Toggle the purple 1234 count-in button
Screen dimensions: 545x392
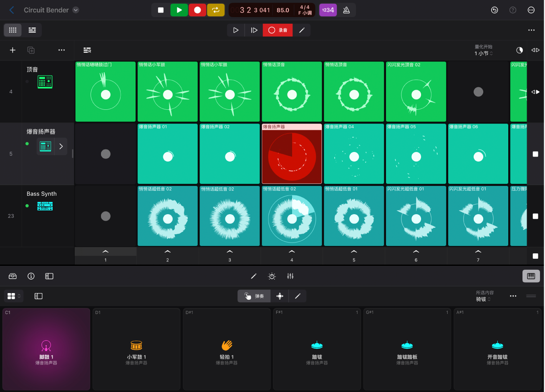click(x=328, y=10)
